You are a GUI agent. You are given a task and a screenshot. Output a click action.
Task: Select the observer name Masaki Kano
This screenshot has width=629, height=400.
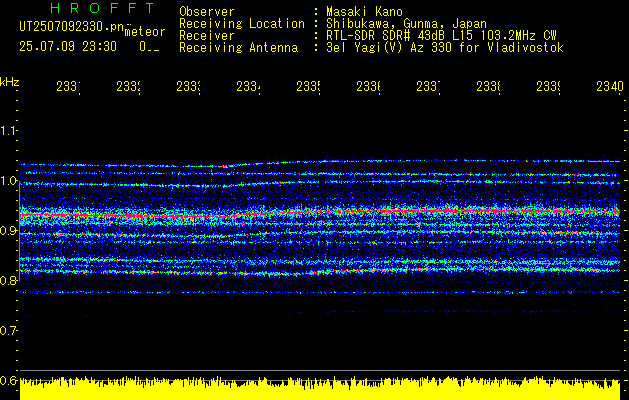click(x=364, y=11)
